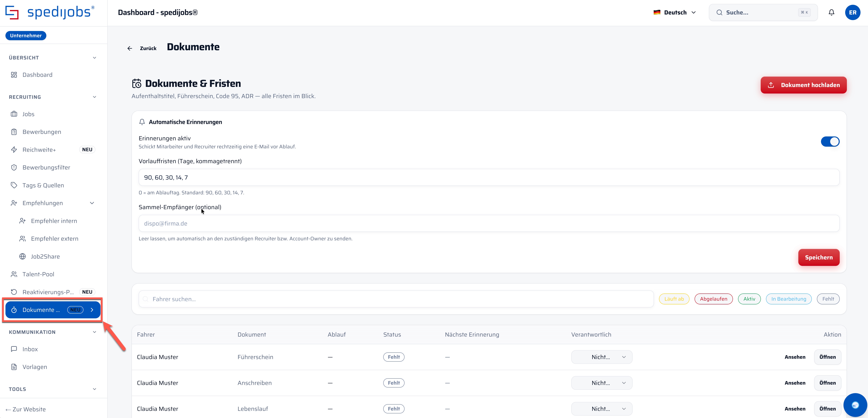Click the Jobs briefcase icon
The width and height of the screenshot is (868, 418).
(x=14, y=114)
